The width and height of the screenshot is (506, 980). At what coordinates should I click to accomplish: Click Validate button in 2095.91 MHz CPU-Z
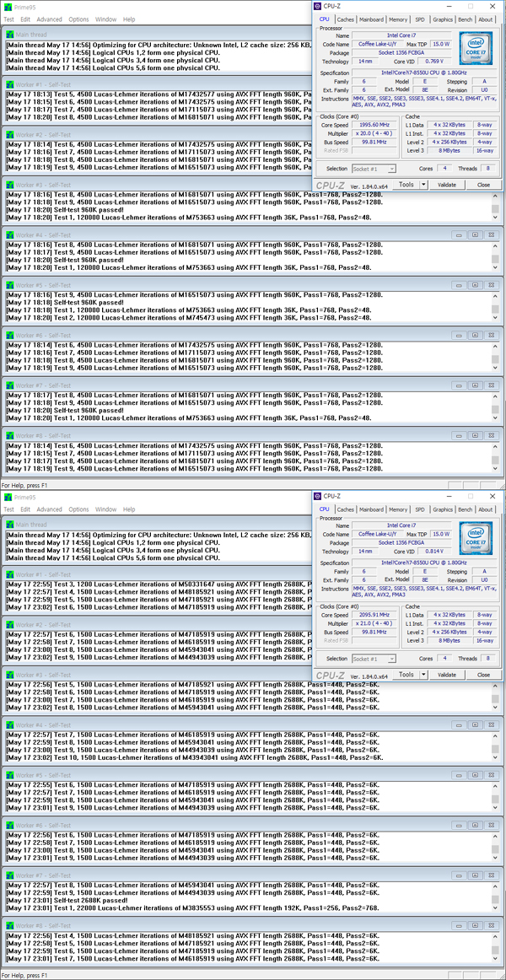447,675
